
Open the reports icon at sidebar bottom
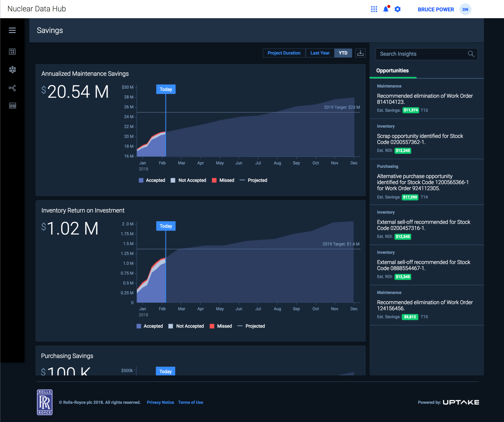click(12, 106)
